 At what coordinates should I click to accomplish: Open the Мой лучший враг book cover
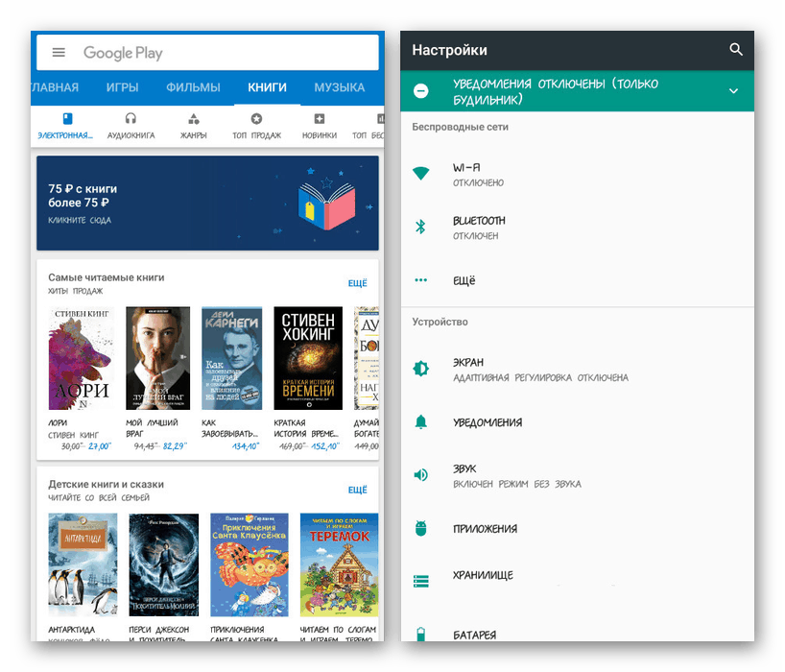point(157,358)
